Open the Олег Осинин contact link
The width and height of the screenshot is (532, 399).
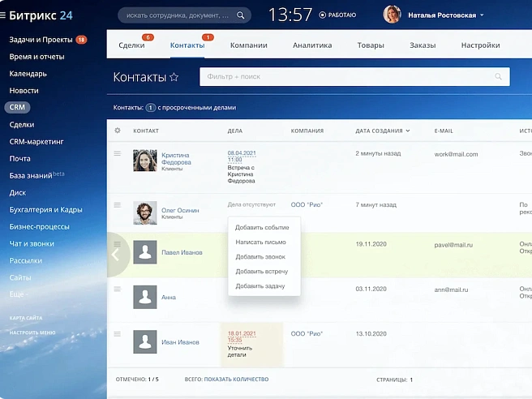[x=180, y=208]
